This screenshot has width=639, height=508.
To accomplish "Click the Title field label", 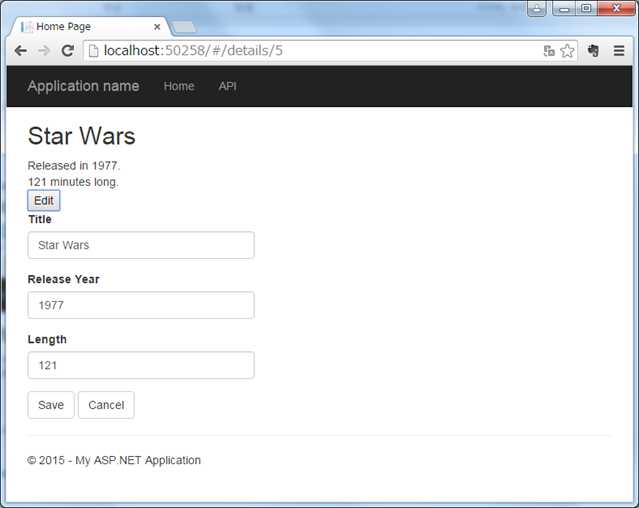I will click(40, 219).
